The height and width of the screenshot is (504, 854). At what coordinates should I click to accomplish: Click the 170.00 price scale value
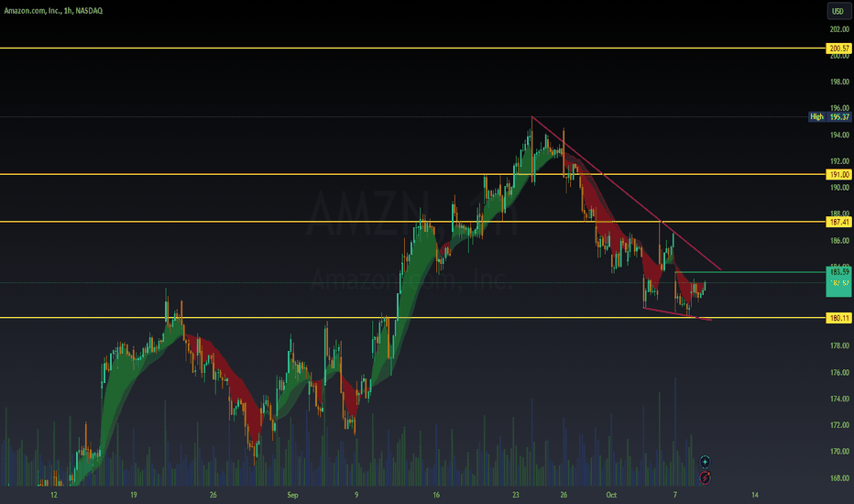839,451
